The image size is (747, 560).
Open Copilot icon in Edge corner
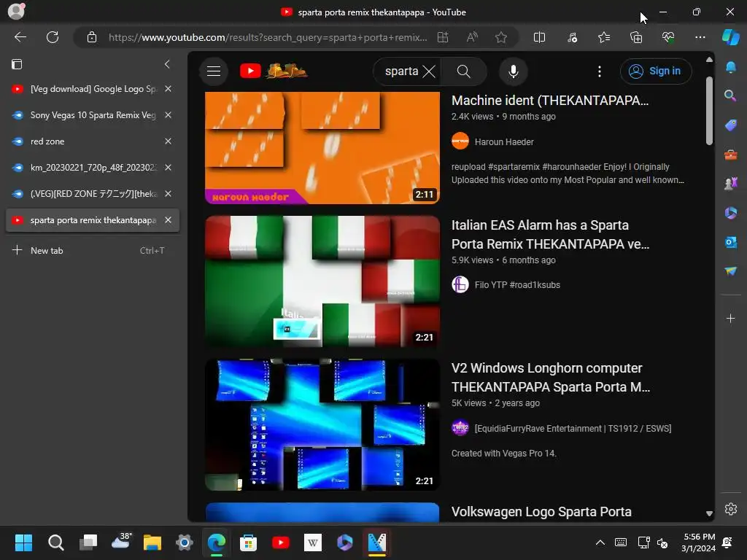731,37
